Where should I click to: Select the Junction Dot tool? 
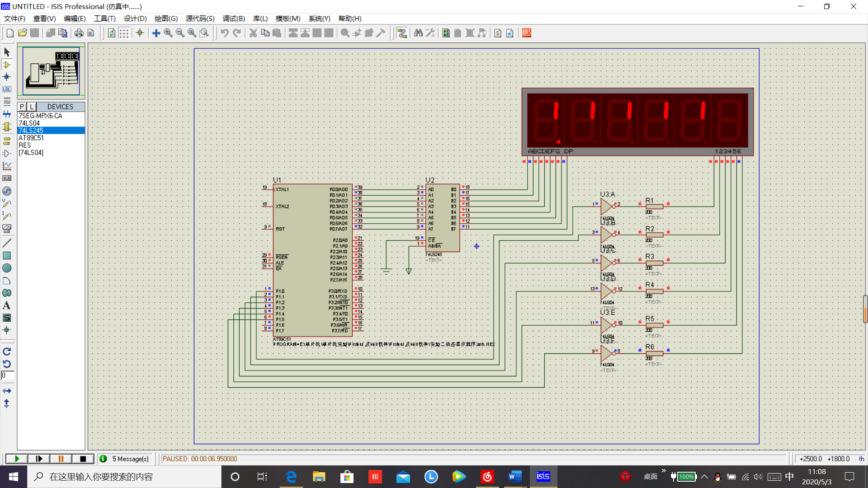(x=7, y=77)
